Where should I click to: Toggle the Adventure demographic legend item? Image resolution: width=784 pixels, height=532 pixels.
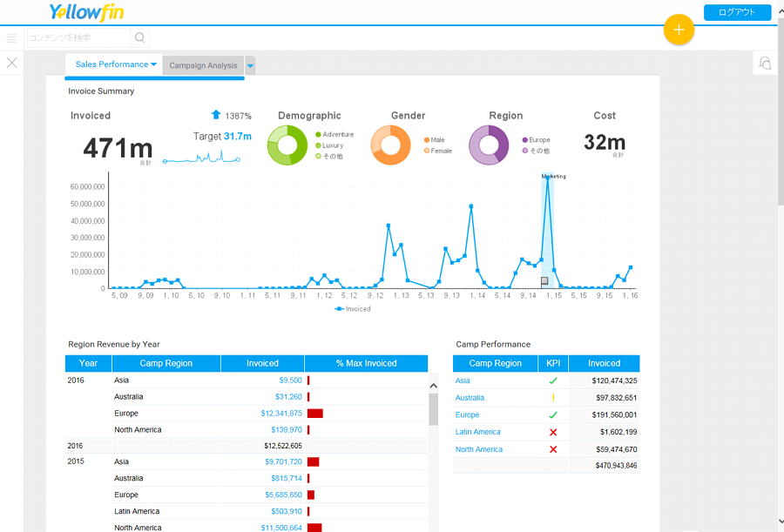pyautogui.click(x=335, y=134)
